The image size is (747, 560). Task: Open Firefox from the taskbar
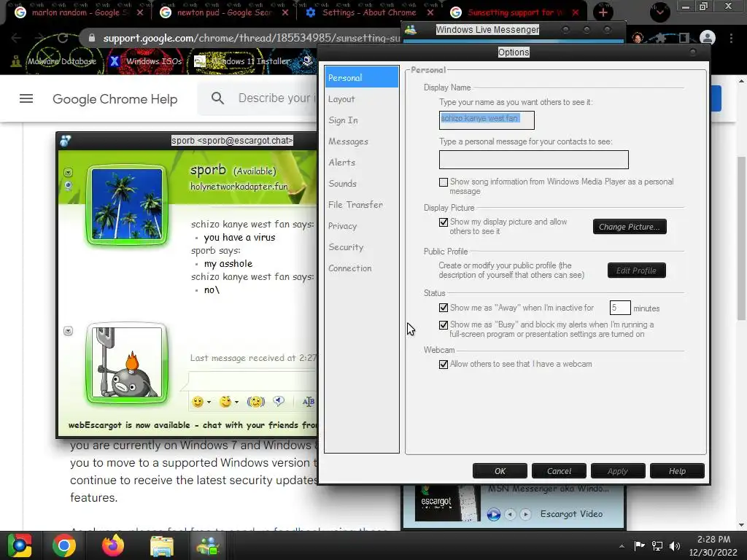point(113,545)
